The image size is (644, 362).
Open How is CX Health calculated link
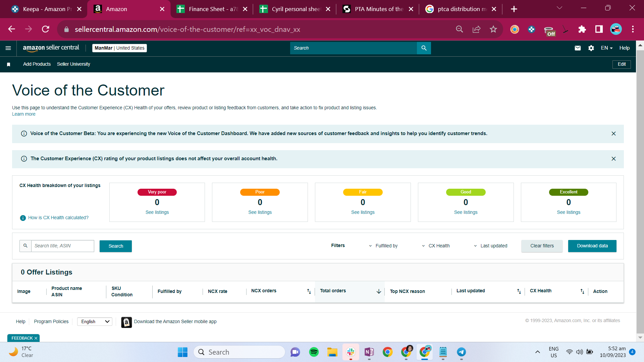[x=58, y=218]
